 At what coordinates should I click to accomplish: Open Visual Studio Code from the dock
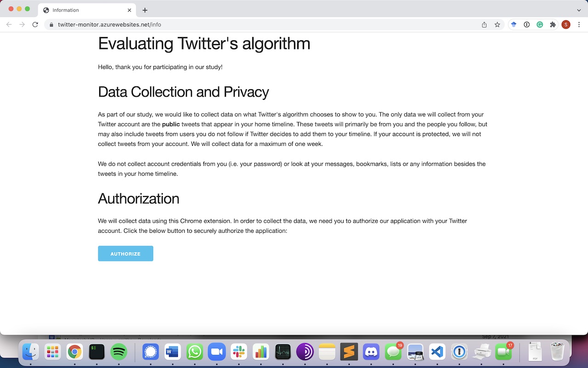point(437,352)
